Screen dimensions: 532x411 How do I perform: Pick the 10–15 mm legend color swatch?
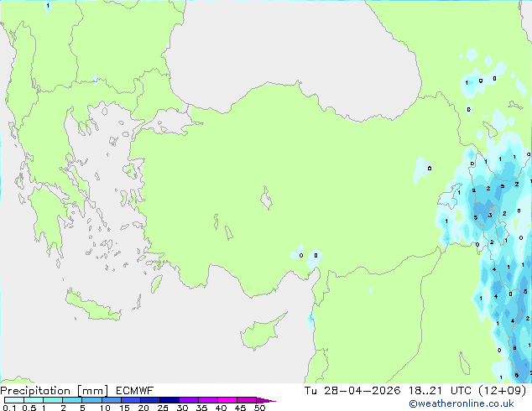111,400
